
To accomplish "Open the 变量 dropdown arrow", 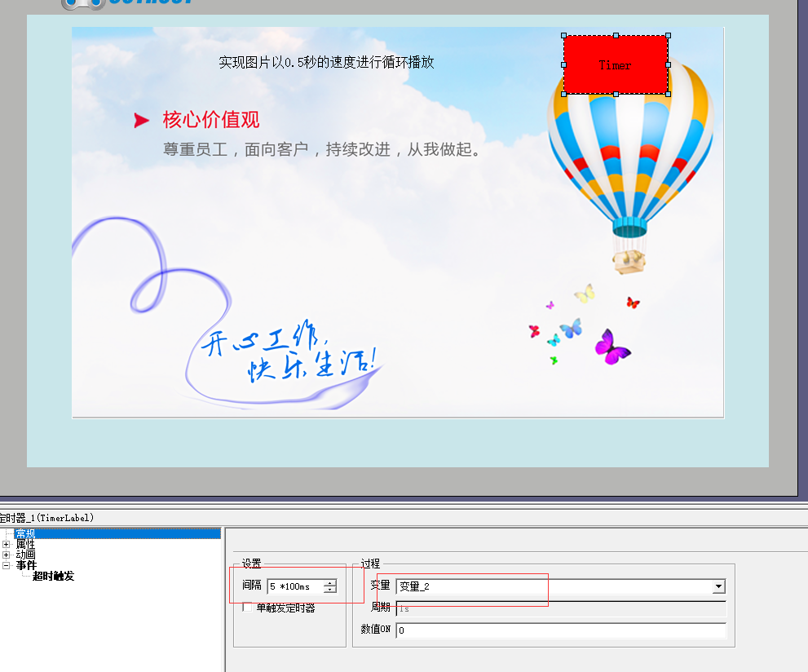I will tap(719, 586).
